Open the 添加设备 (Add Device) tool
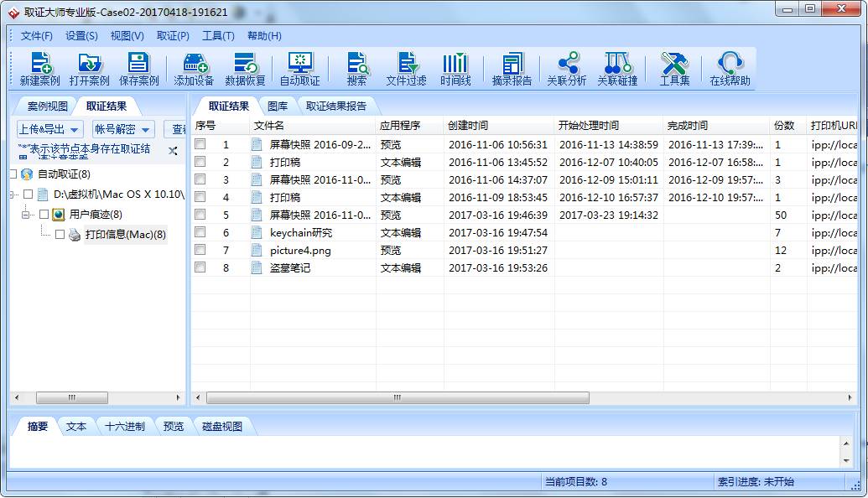 (194, 69)
